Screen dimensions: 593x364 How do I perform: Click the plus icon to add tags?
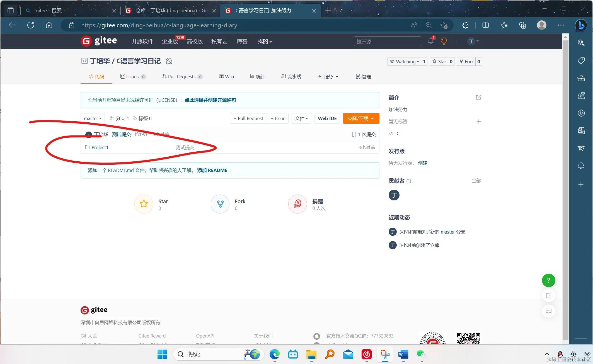coord(478,122)
